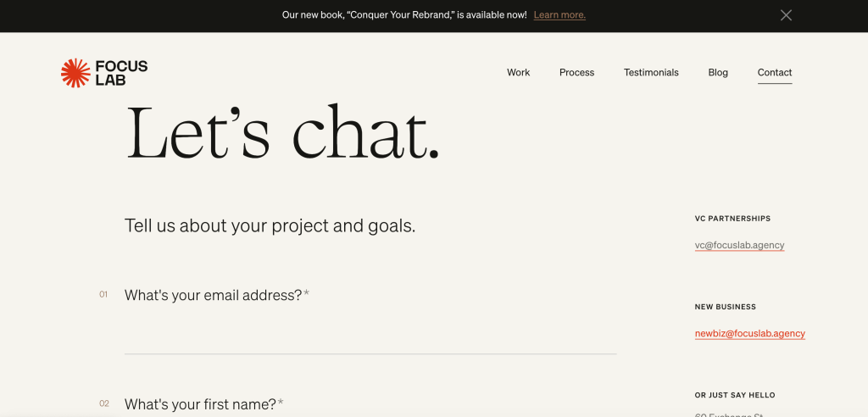868x417 pixels.
Task: Click the "Tell us about your project" subheading
Action: click(x=270, y=226)
